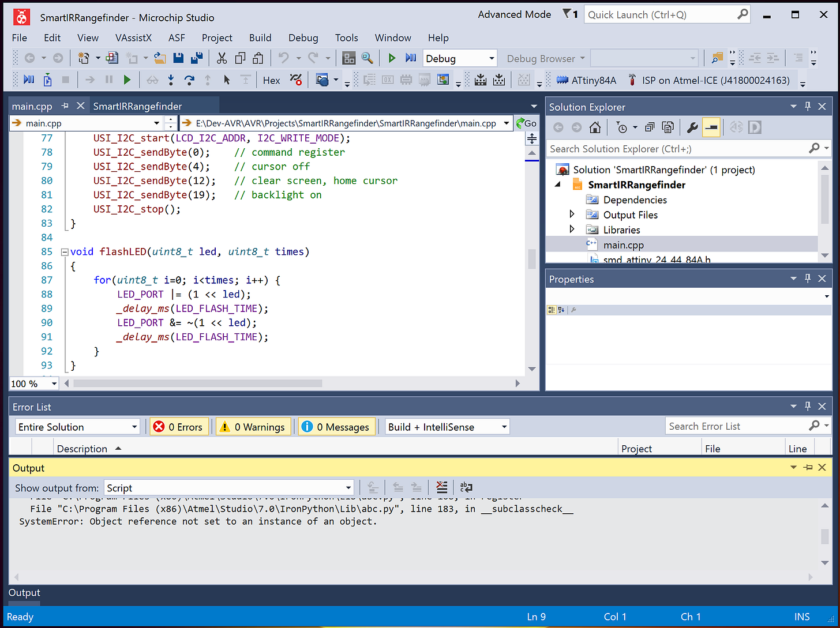Open the Debug menu

coord(303,37)
